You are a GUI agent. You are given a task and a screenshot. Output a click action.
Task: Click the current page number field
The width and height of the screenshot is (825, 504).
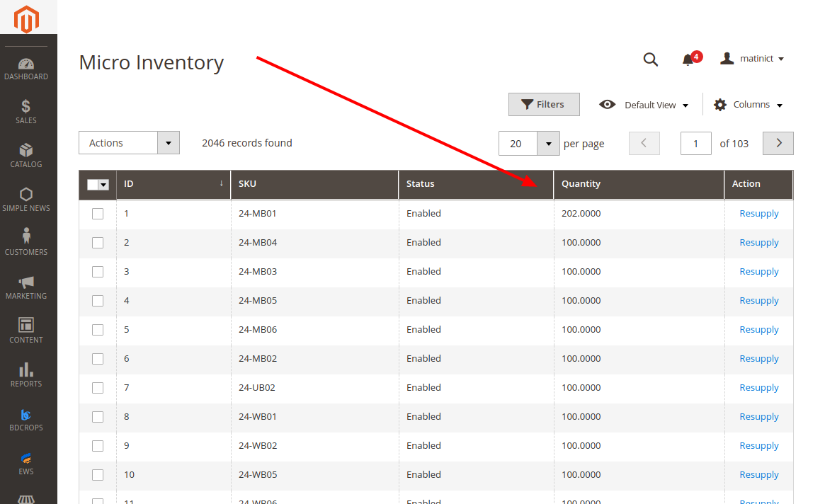click(x=695, y=144)
